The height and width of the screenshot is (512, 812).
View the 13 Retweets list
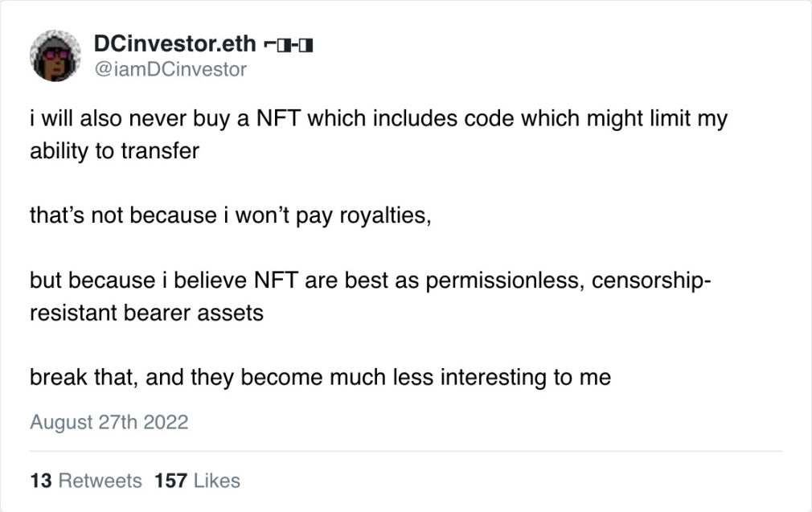pyautogui.click(x=85, y=481)
